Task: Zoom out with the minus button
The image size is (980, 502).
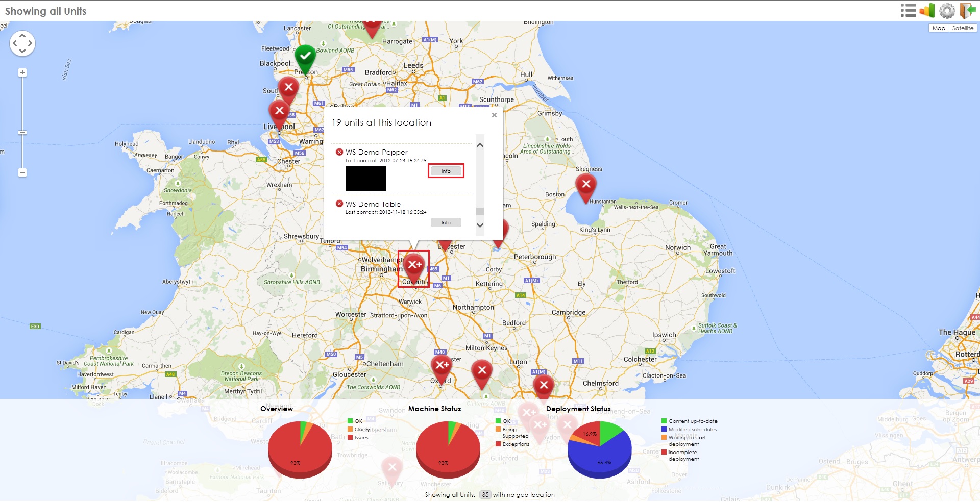Action: click(22, 172)
